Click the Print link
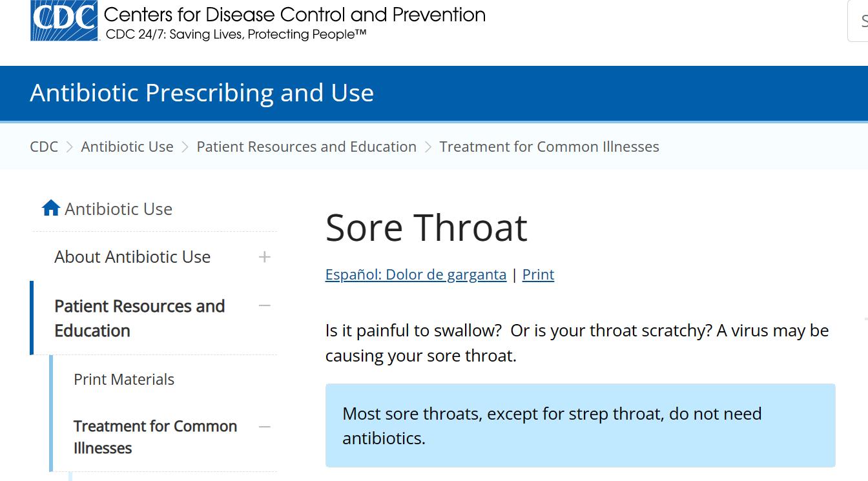The width and height of the screenshot is (868, 481). [x=538, y=274]
